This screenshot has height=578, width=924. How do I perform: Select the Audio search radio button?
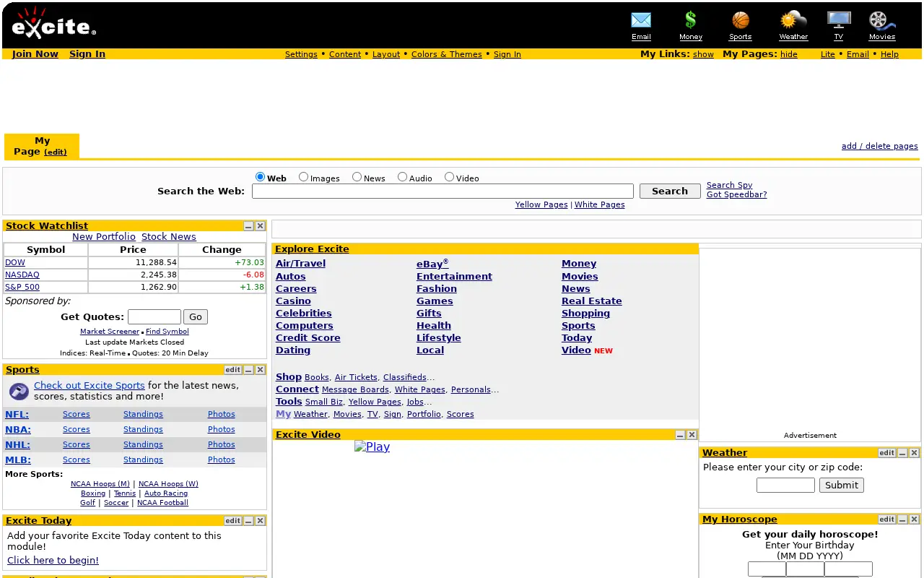(403, 177)
